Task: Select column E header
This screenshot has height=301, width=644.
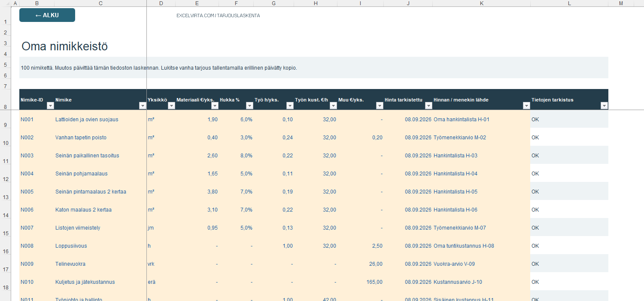Action: point(197,3)
